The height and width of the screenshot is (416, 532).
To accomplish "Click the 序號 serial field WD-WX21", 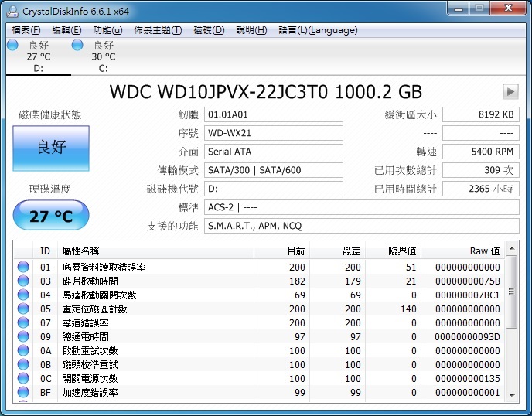I will (x=274, y=133).
